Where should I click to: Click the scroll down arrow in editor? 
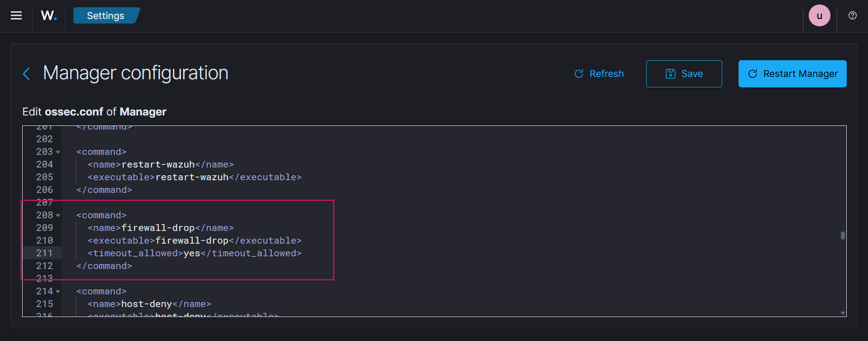coord(842,313)
